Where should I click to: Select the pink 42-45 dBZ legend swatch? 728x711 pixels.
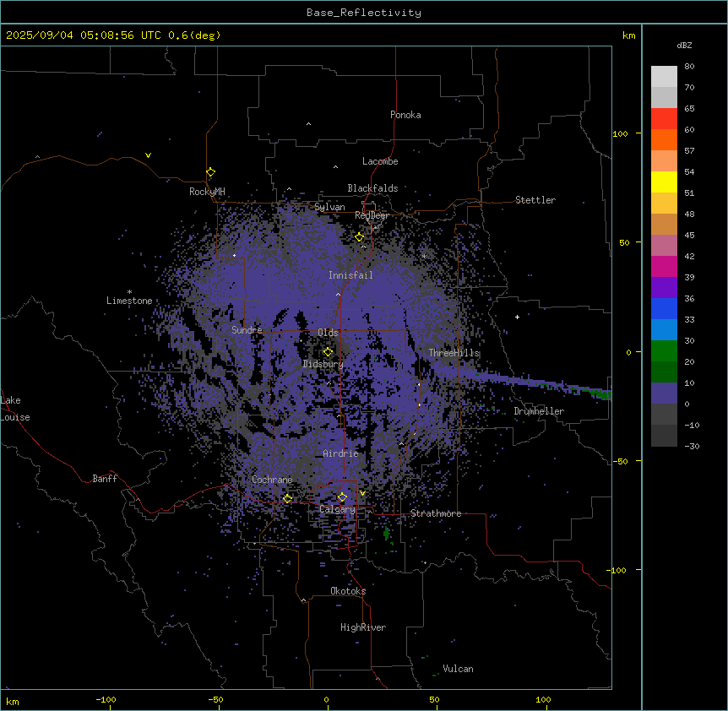(664, 246)
